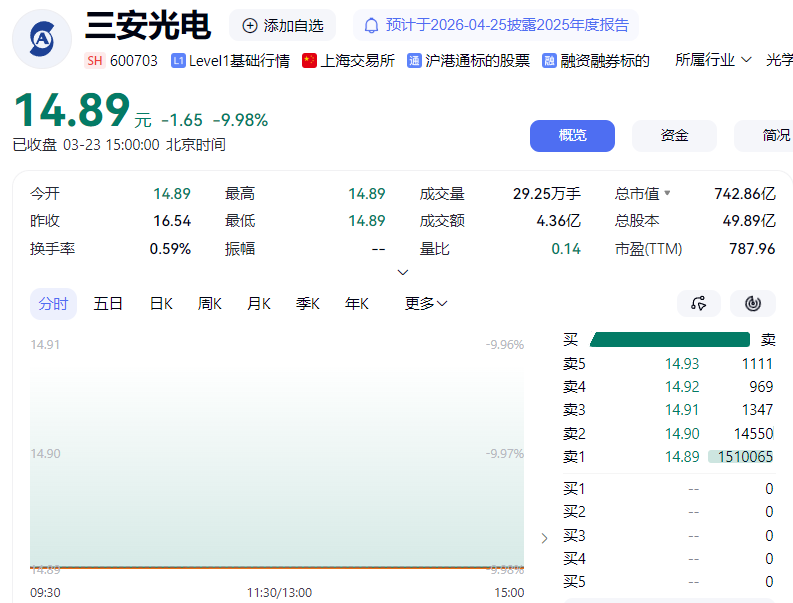
Task: Expand more quote details with the chevron
Action: [403, 273]
